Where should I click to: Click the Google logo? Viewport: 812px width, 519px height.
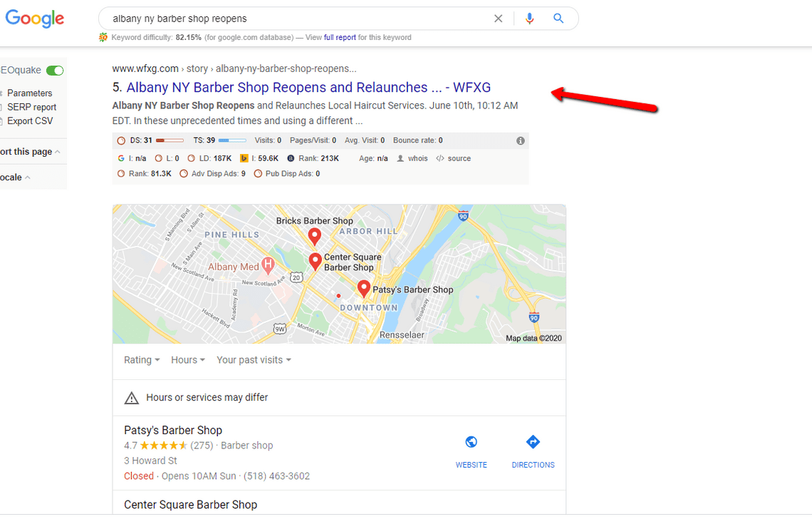(x=35, y=19)
